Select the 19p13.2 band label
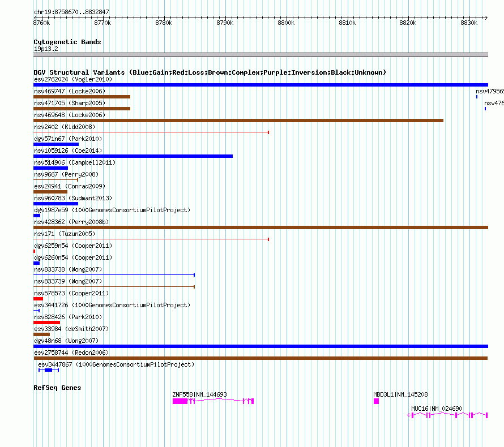Screen dimensions: 504x447 46,49
